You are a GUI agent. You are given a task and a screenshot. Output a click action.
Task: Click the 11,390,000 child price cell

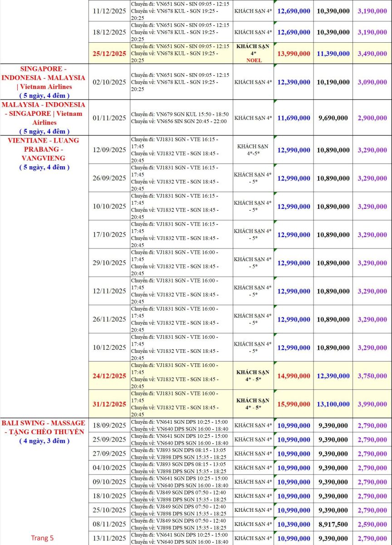coord(333,54)
